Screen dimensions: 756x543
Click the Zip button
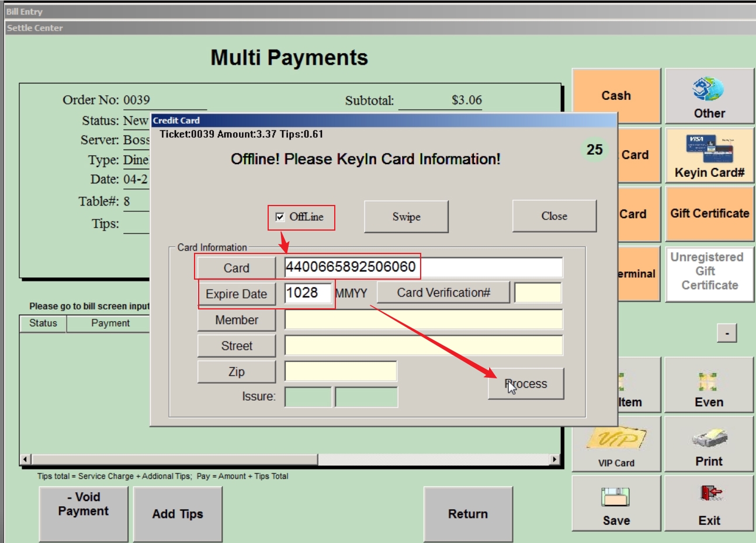pyautogui.click(x=236, y=372)
